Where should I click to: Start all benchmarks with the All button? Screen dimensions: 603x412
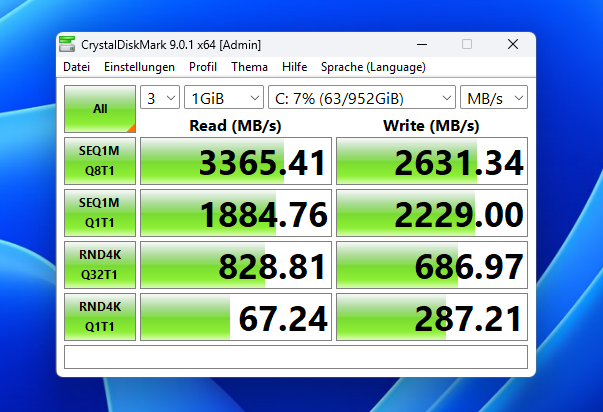[100, 109]
